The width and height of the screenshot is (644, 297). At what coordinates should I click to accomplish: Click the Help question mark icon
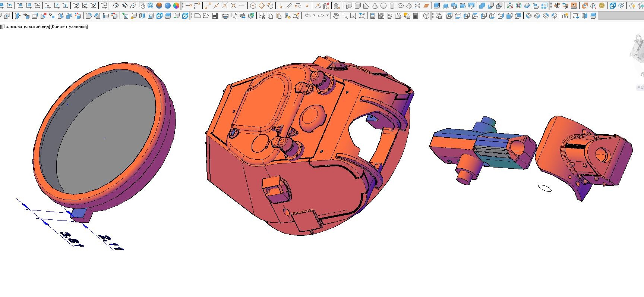tap(426, 16)
